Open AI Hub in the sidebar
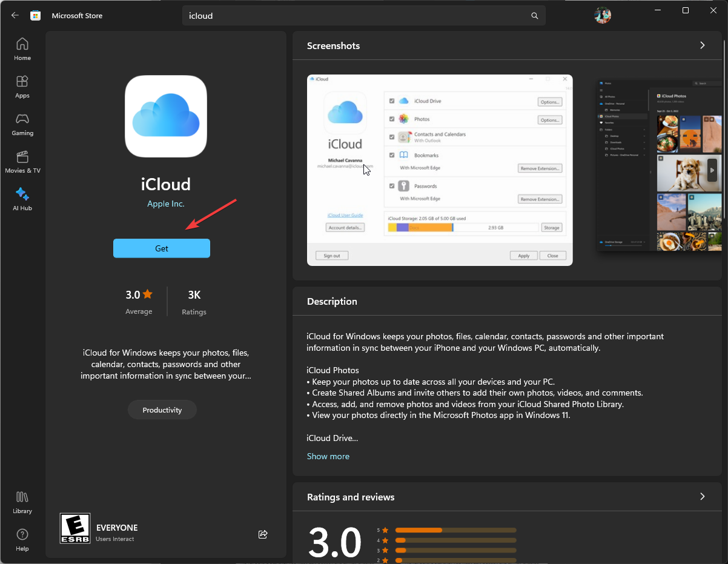 click(x=22, y=200)
